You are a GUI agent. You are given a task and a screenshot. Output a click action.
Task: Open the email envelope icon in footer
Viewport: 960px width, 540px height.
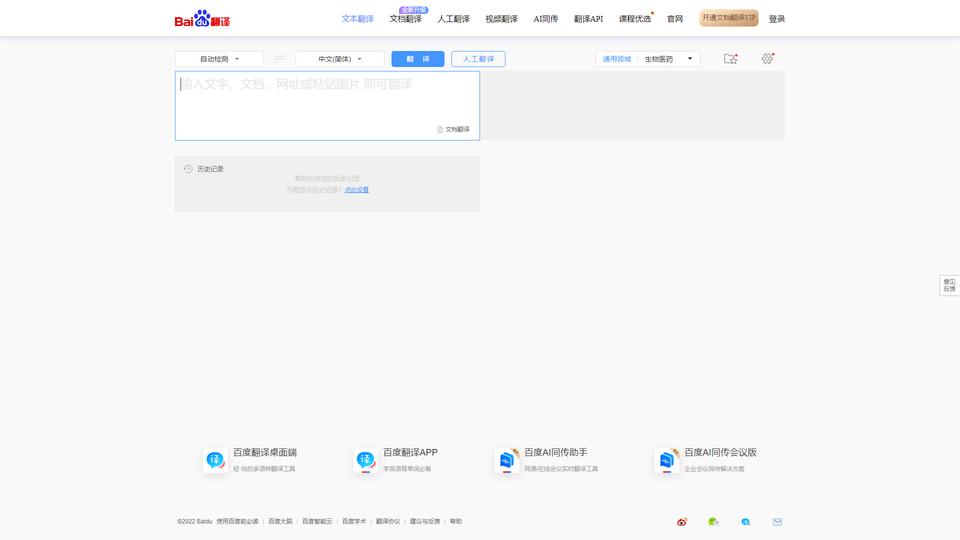point(777,522)
